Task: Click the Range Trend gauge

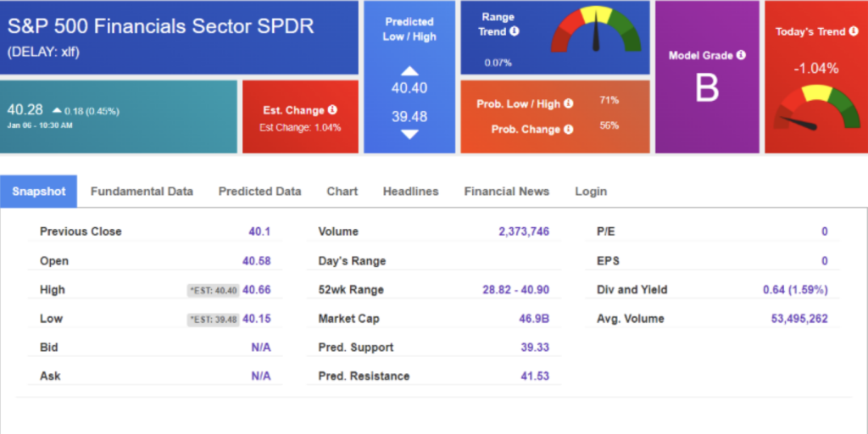Action: coord(596,30)
